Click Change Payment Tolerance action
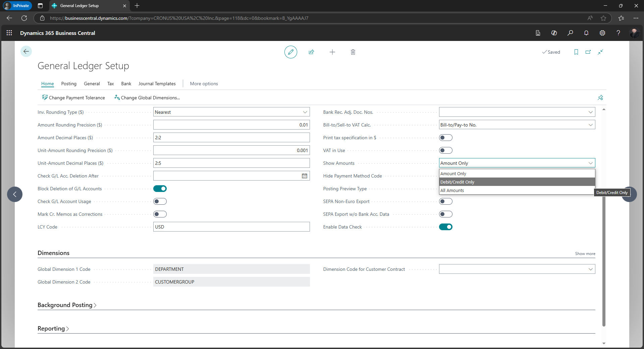 point(73,98)
